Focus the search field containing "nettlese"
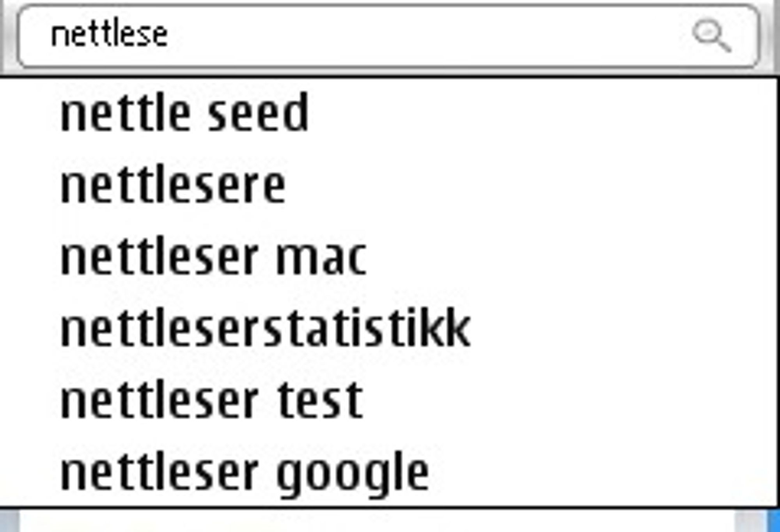780x532 pixels. pyautogui.click(x=388, y=36)
